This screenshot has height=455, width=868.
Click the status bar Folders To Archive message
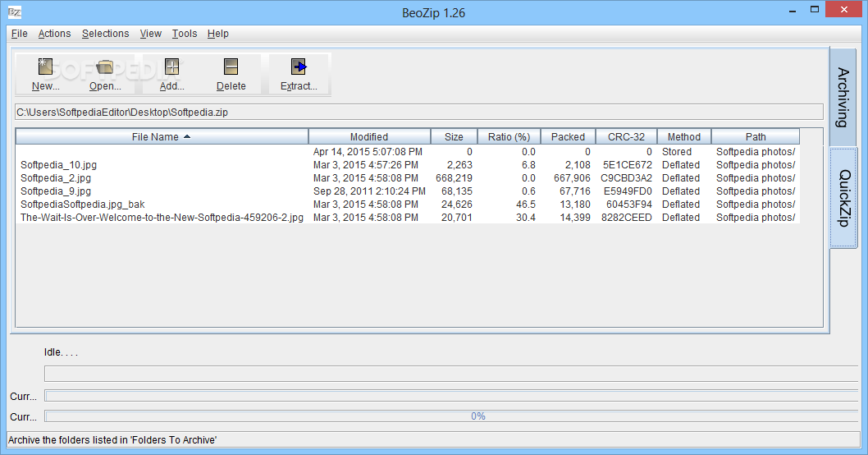tap(112, 440)
